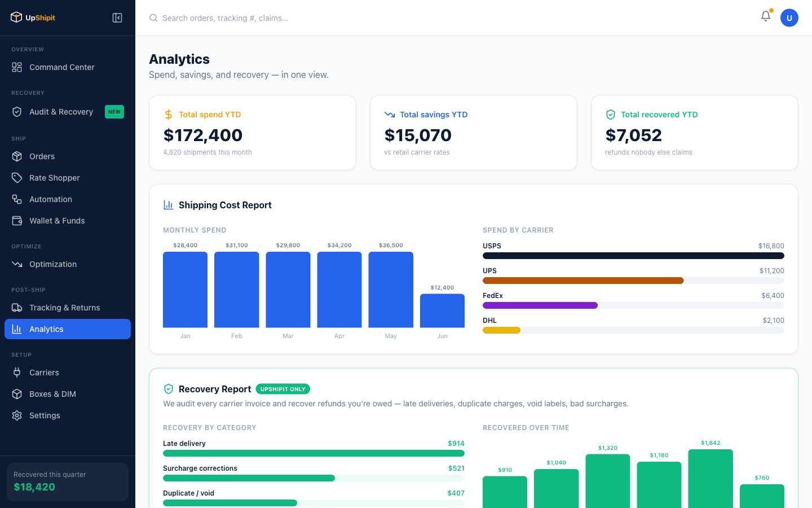Open Command Center page
Viewport: 812px width, 508px height.
pyautogui.click(x=68, y=67)
